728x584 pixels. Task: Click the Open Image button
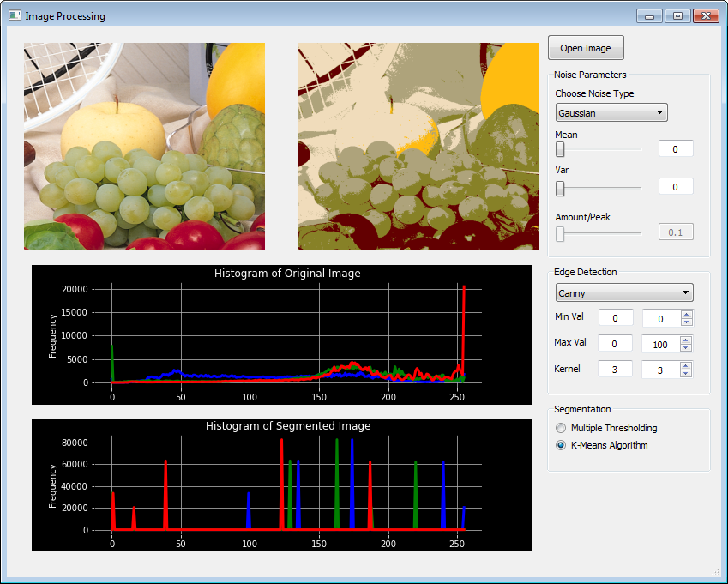[x=586, y=47]
